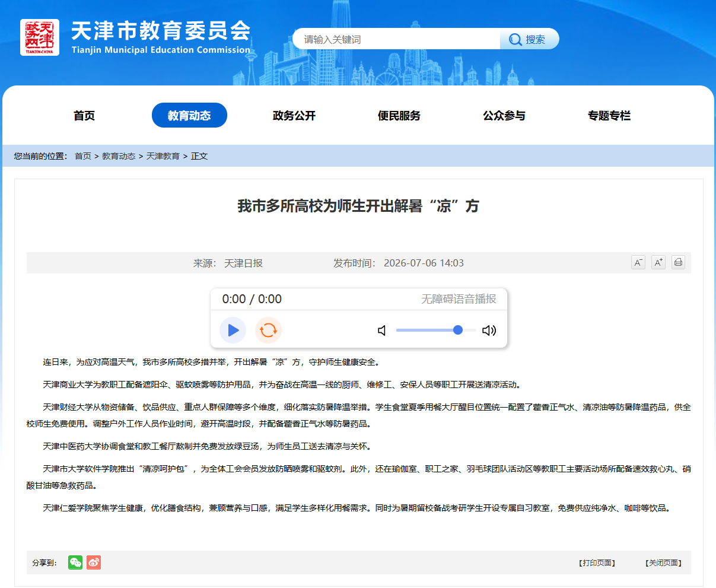Screen dimensions: 716x588
Task: Click the paragraph starting 天津财经大学
Action: click(358, 415)
